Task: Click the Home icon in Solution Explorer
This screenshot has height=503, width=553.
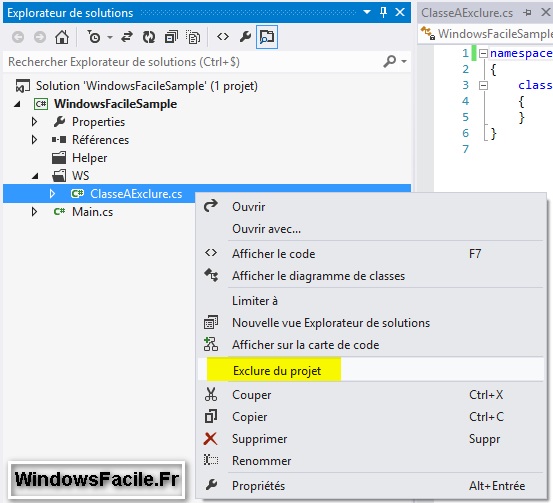Action: [x=62, y=37]
